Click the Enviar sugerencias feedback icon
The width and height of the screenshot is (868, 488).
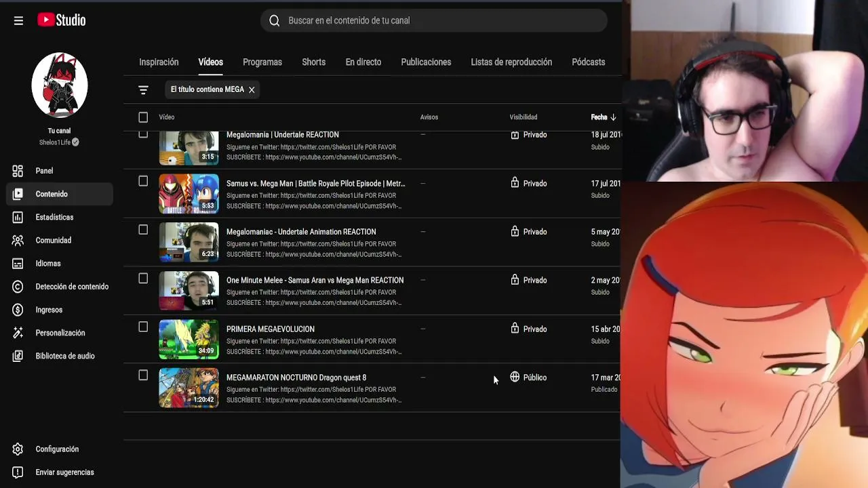coord(18,472)
